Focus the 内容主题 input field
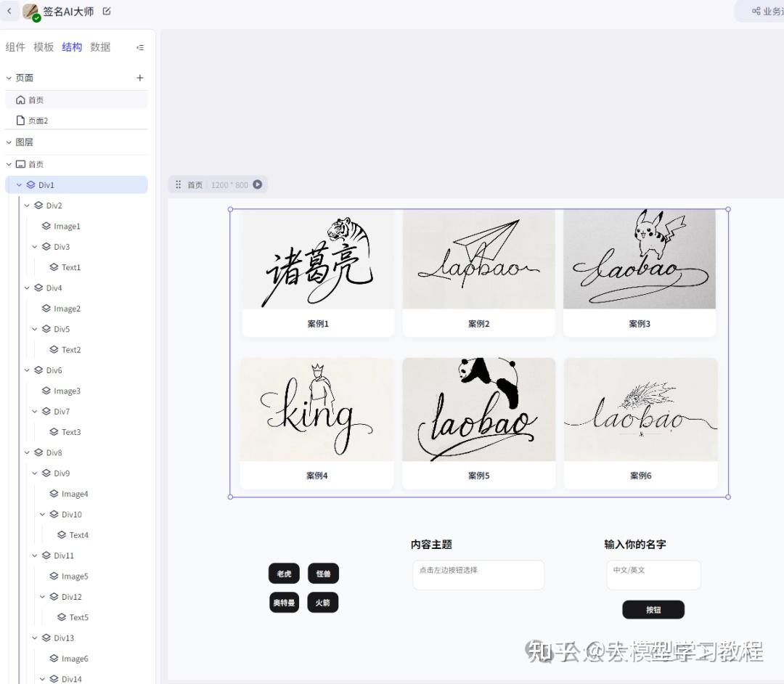The width and height of the screenshot is (784, 684). coord(478,575)
